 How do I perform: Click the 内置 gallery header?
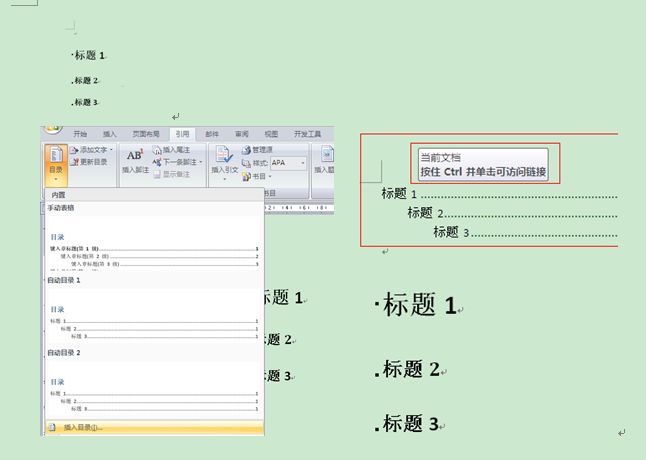[x=154, y=195]
